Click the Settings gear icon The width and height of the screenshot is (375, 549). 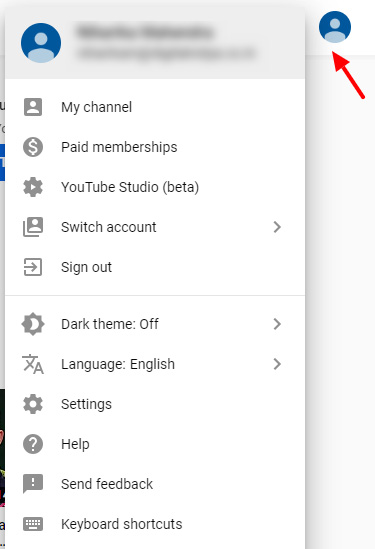(33, 404)
